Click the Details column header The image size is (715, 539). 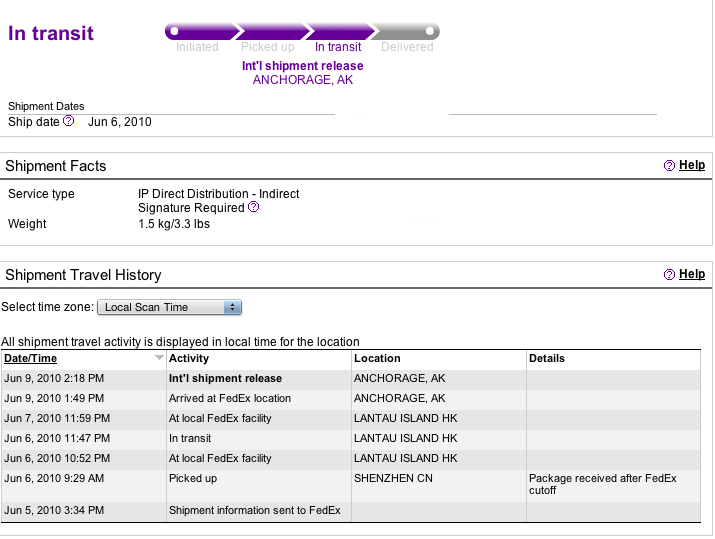547,358
